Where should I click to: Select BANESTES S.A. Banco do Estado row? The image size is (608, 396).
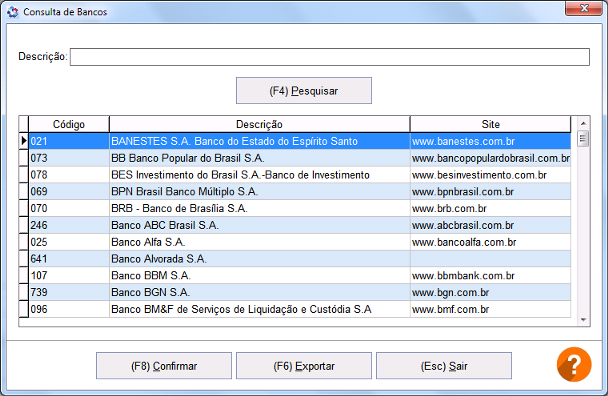[x=259, y=141]
